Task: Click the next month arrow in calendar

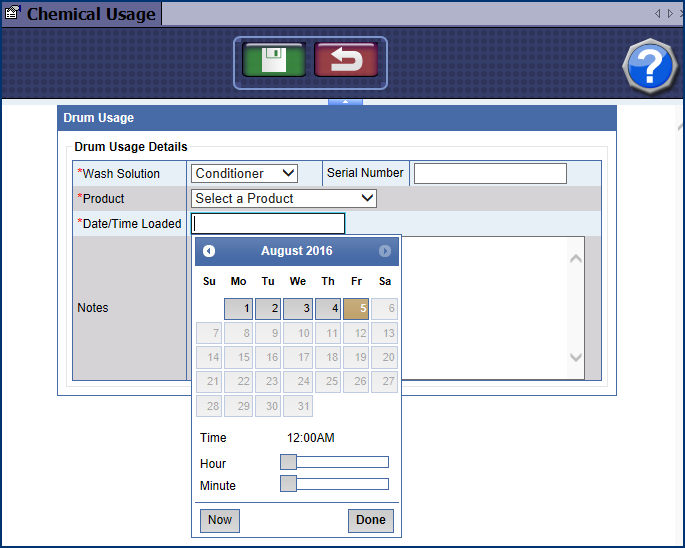Action: coord(385,251)
